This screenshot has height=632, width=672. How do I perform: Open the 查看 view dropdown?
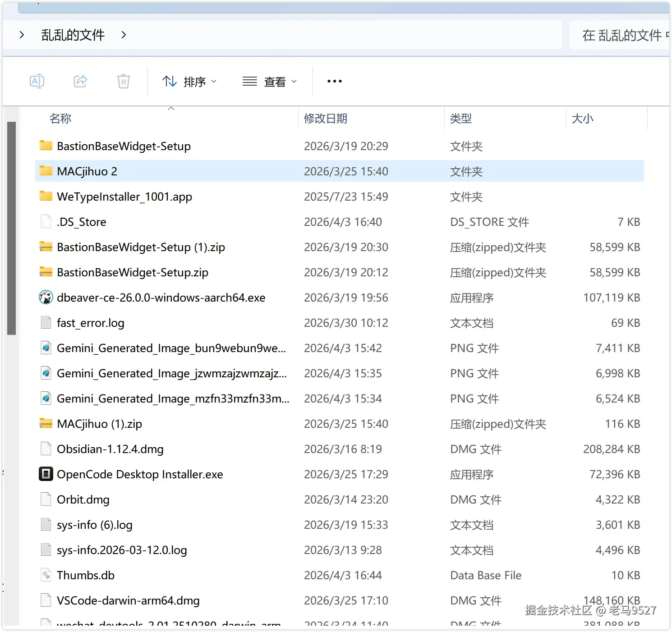(270, 82)
